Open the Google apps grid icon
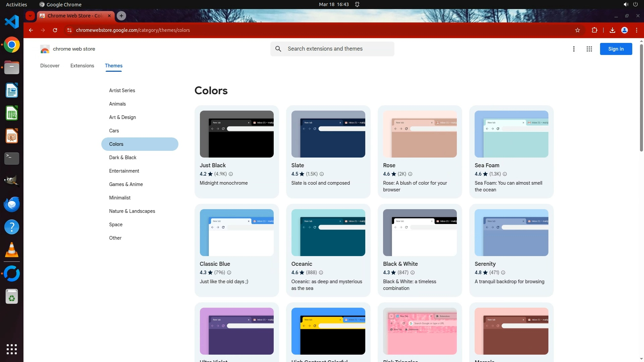This screenshot has height=362, width=644. 589,49
